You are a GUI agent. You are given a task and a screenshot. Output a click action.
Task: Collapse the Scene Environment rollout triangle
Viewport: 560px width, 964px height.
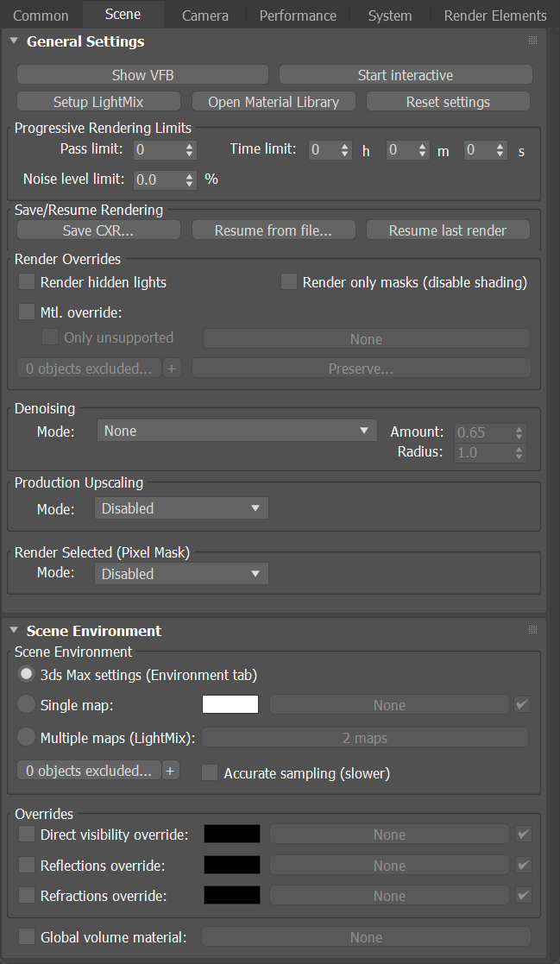pos(14,630)
